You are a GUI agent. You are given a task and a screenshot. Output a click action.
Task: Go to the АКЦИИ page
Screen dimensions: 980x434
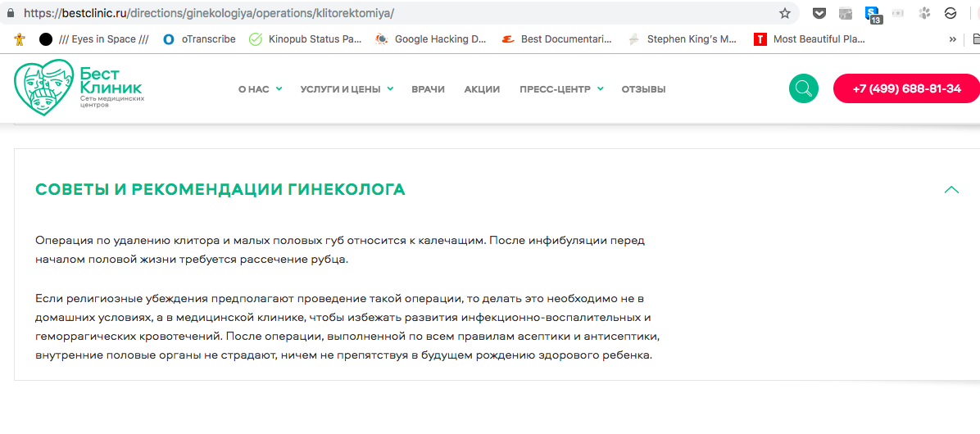pyautogui.click(x=482, y=89)
